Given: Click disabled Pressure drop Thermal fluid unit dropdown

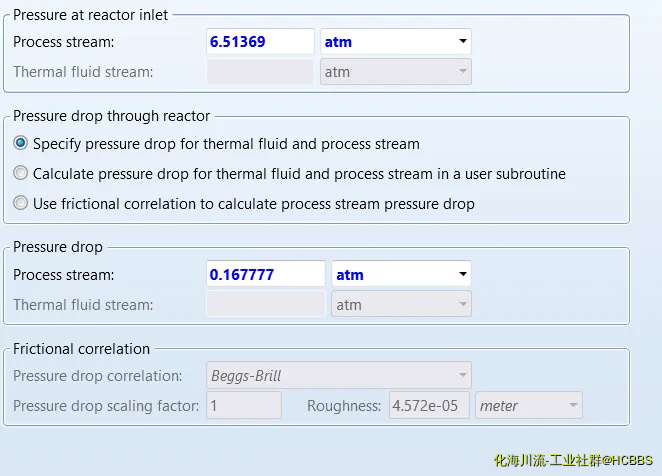Looking at the screenshot, I should (x=401, y=304).
